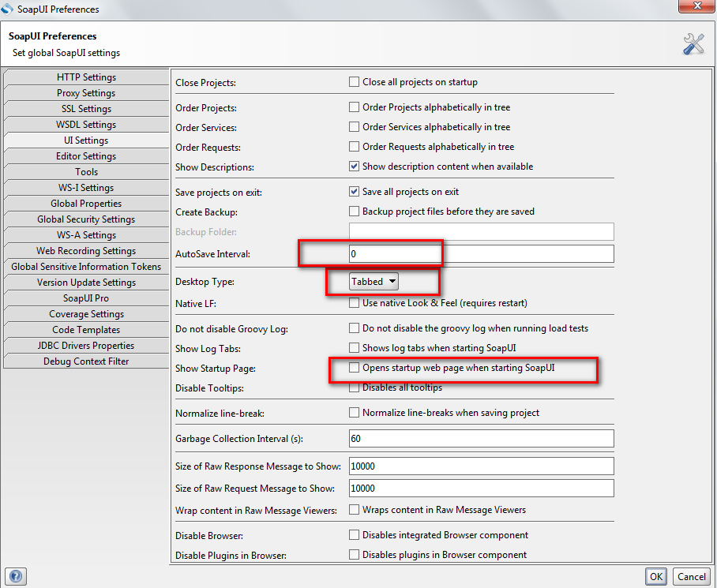Screen dimensions: 717x588
Task: Switch to WS-A Settings tab
Action: 86,235
